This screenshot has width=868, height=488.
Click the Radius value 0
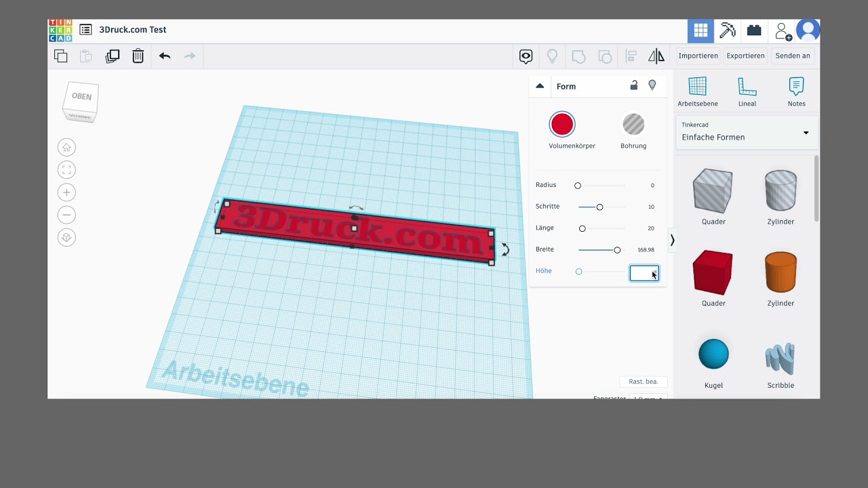652,185
